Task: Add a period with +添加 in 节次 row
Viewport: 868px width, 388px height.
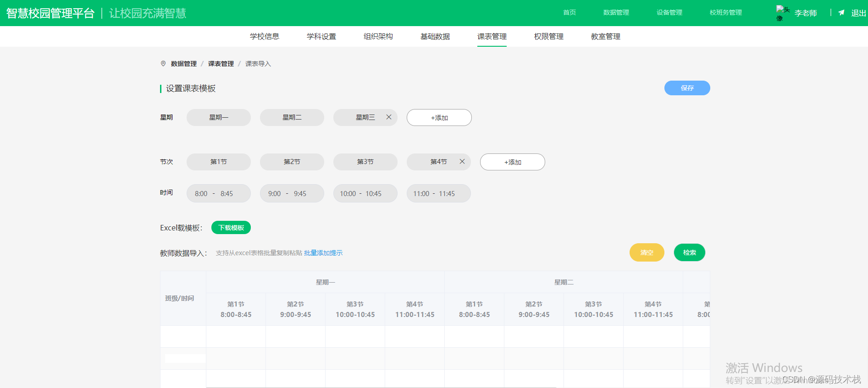Action: [513, 162]
